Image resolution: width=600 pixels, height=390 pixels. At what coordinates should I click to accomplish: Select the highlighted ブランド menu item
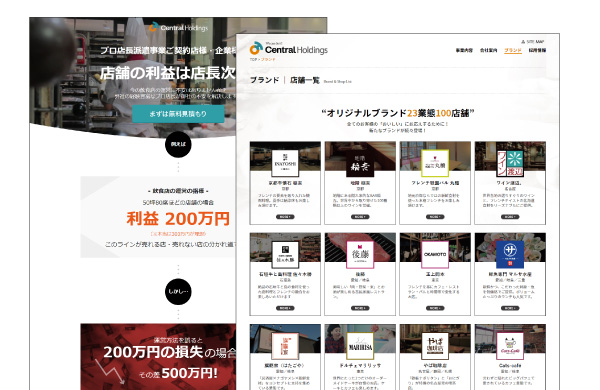tap(513, 51)
